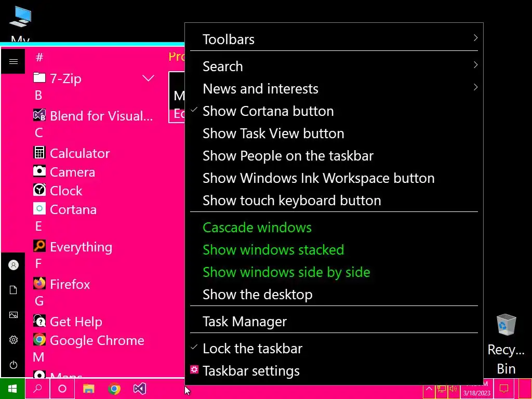The image size is (532, 399).
Task: Select Show the desktop
Action: [x=334, y=294]
